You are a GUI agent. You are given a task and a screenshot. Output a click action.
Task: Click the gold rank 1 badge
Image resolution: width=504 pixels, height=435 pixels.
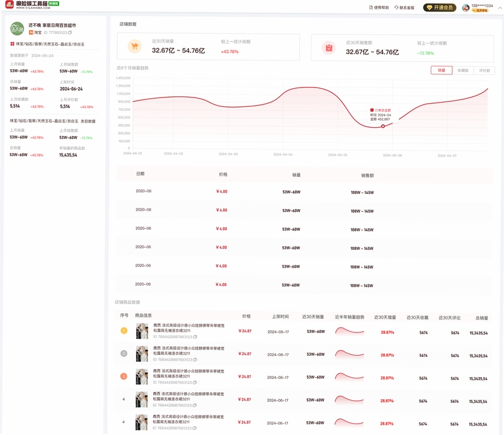pyautogui.click(x=123, y=330)
